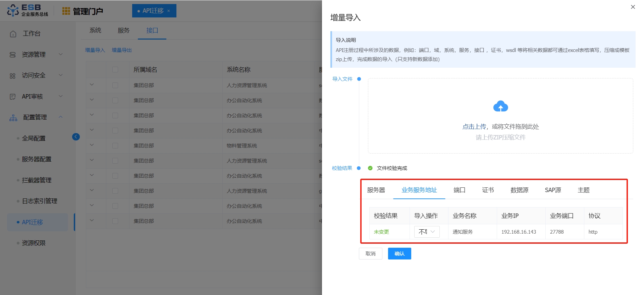Expand the 资源管理 menu chevron
Image resolution: width=644 pixels, height=295 pixels.
pyautogui.click(x=61, y=54)
